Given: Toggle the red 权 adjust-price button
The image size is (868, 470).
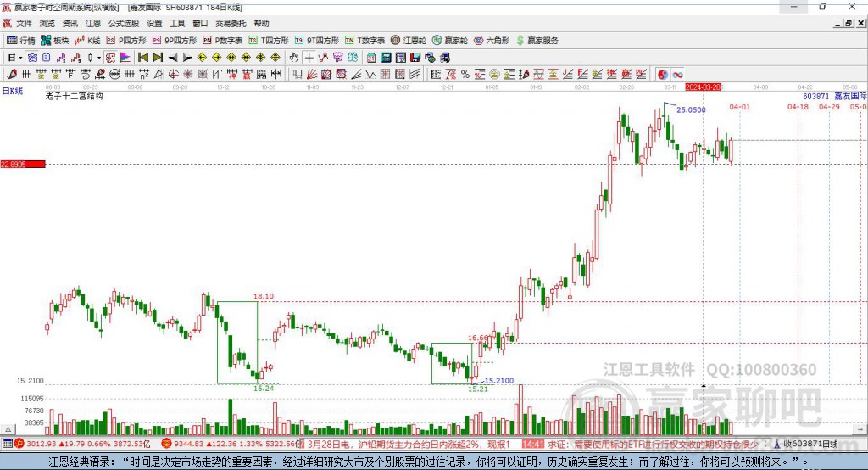Looking at the screenshot, I should 110,58.
